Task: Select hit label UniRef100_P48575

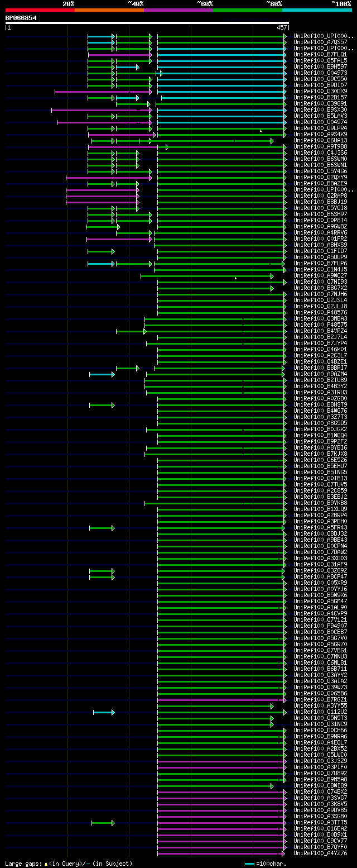Action: pos(320,325)
